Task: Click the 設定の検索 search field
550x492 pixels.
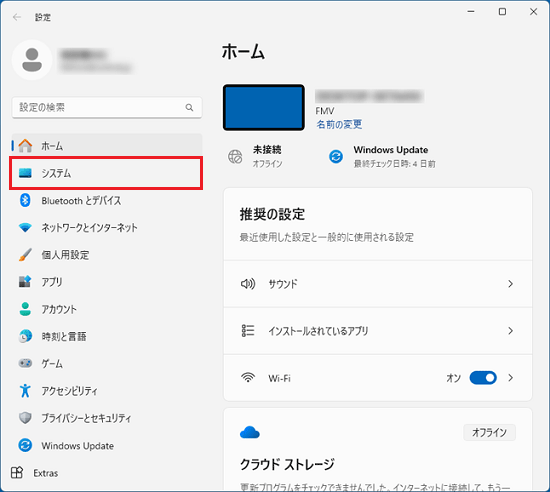Action: click(x=107, y=107)
